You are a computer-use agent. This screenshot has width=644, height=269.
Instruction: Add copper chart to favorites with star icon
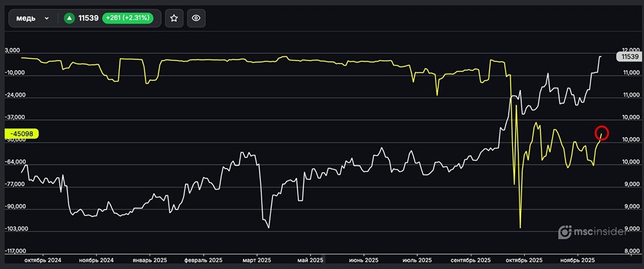pos(173,19)
